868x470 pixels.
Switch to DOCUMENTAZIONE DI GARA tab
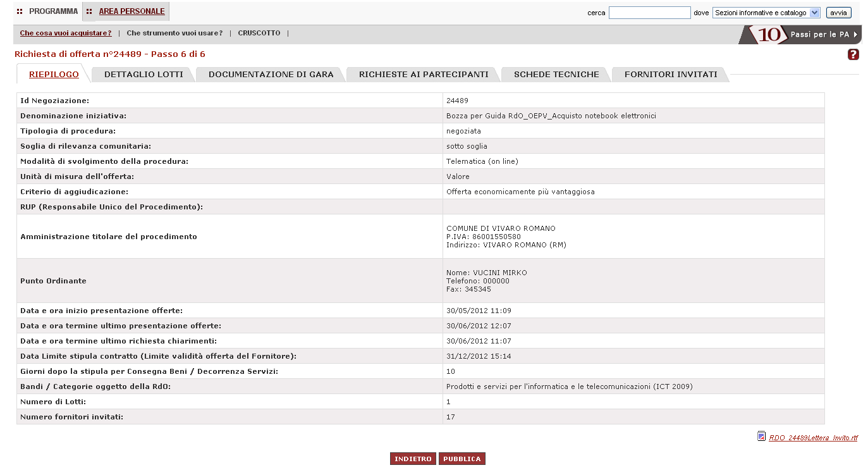pyautogui.click(x=271, y=75)
